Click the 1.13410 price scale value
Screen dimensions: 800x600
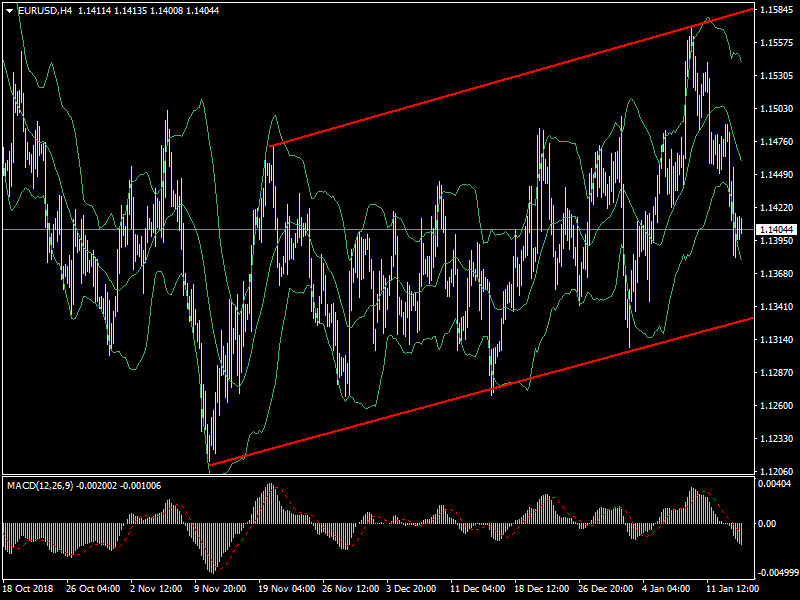[x=776, y=307]
